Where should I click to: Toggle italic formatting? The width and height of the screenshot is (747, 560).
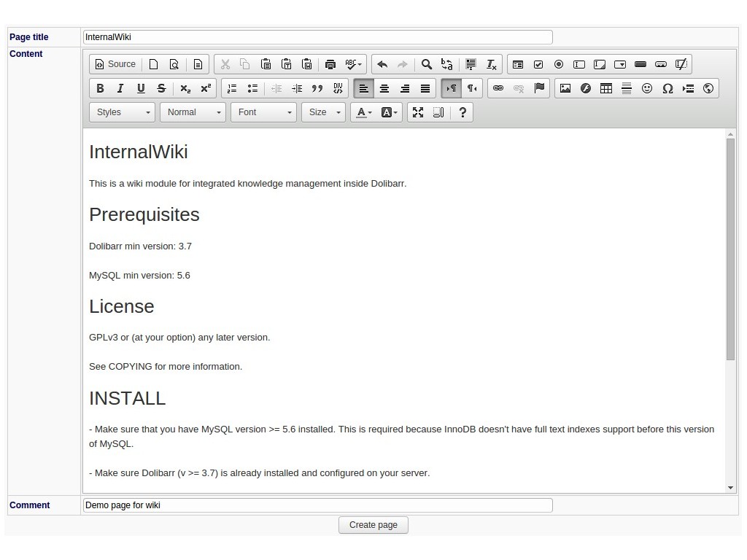pos(120,88)
